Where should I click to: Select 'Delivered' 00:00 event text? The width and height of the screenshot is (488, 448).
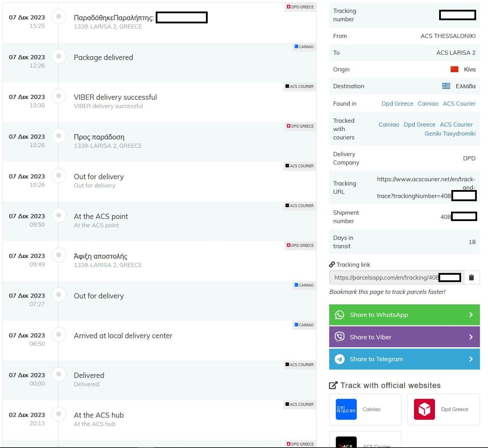(89, 375)
